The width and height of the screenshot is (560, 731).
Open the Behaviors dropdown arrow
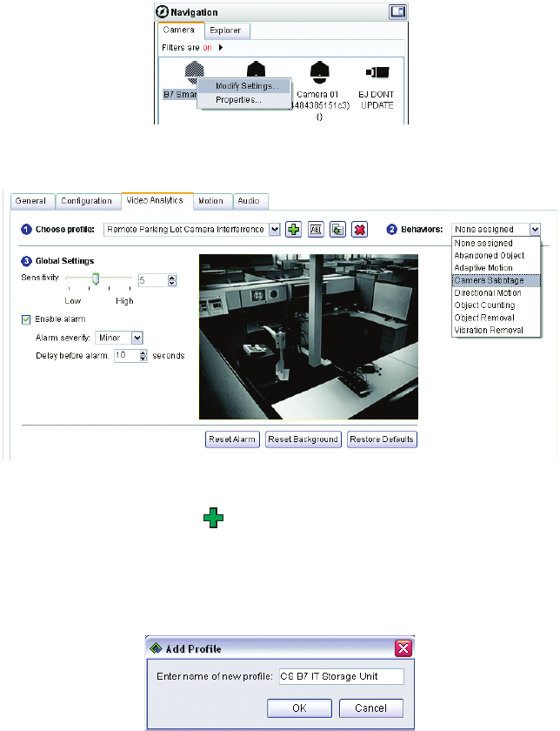point(535,230)
